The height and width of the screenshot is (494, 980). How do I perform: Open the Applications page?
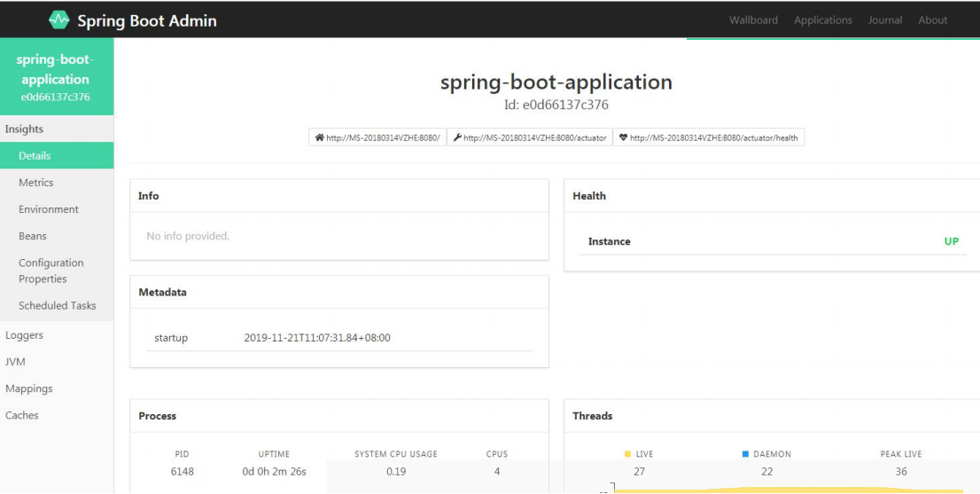click(822, 20)
